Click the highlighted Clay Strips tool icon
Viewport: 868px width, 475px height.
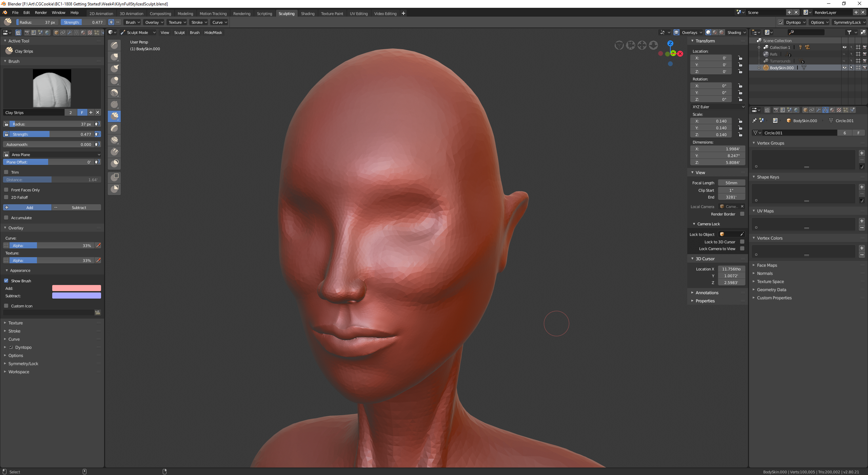pos(115,116)
